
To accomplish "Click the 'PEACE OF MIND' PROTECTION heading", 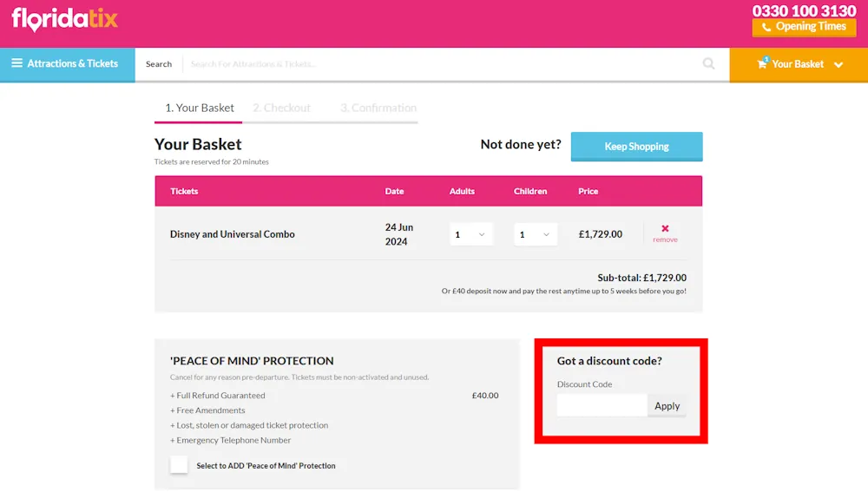I will (x=252, y=361).
